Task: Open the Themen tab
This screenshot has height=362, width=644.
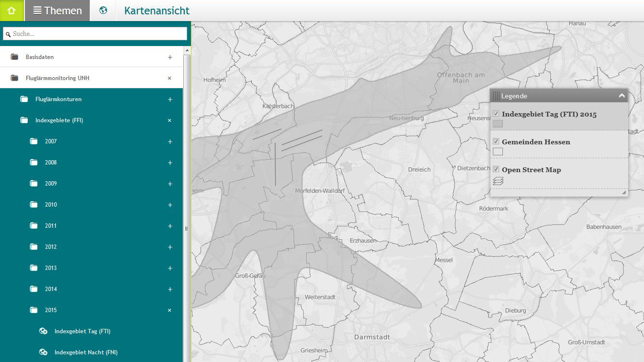Action: pyautogui.click(x=57, y=11)
